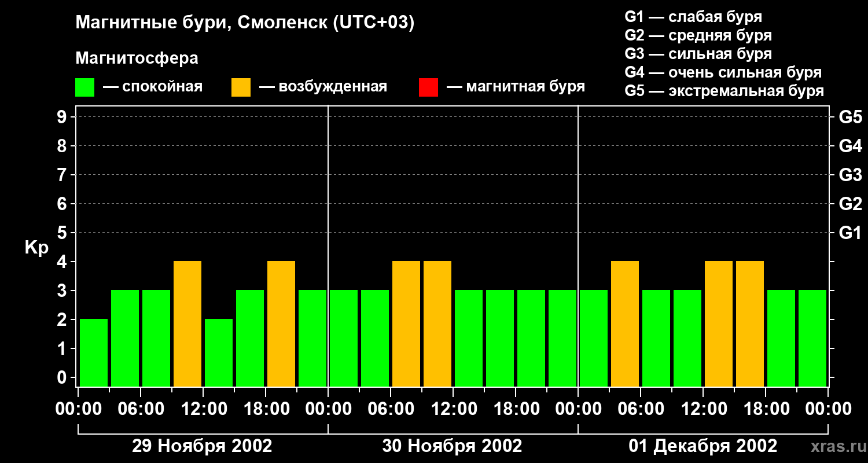Click the '29 Ноября 2002' date label
The width and height of the screenshot is (868, 463).
click(202, 446)
